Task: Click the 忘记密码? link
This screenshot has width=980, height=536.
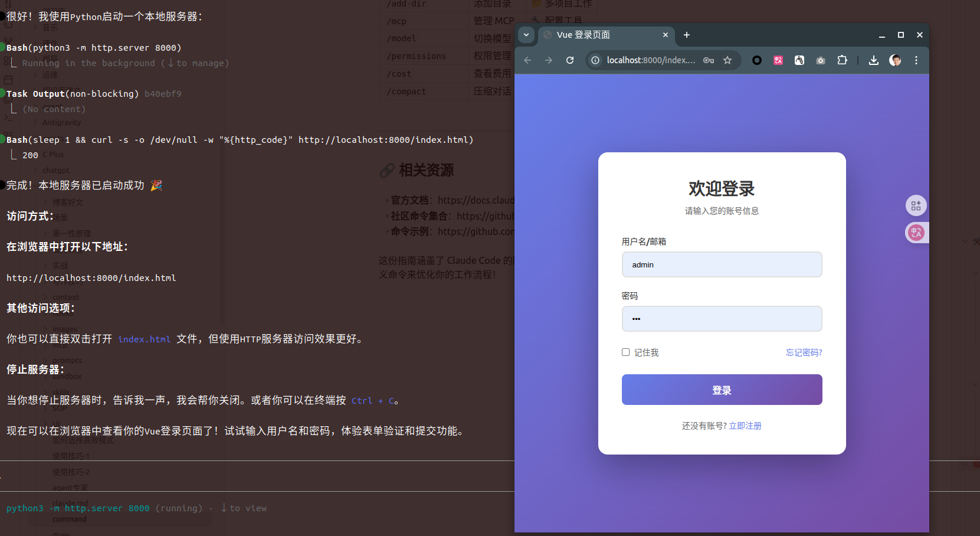Action: (x=803, y=352)
